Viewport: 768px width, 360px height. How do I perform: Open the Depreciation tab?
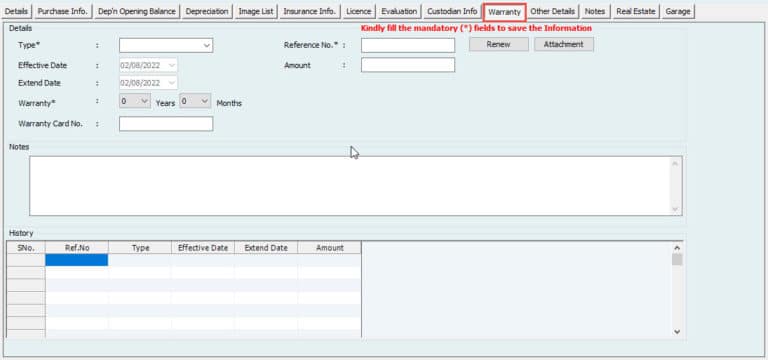[x=207, y=11]
